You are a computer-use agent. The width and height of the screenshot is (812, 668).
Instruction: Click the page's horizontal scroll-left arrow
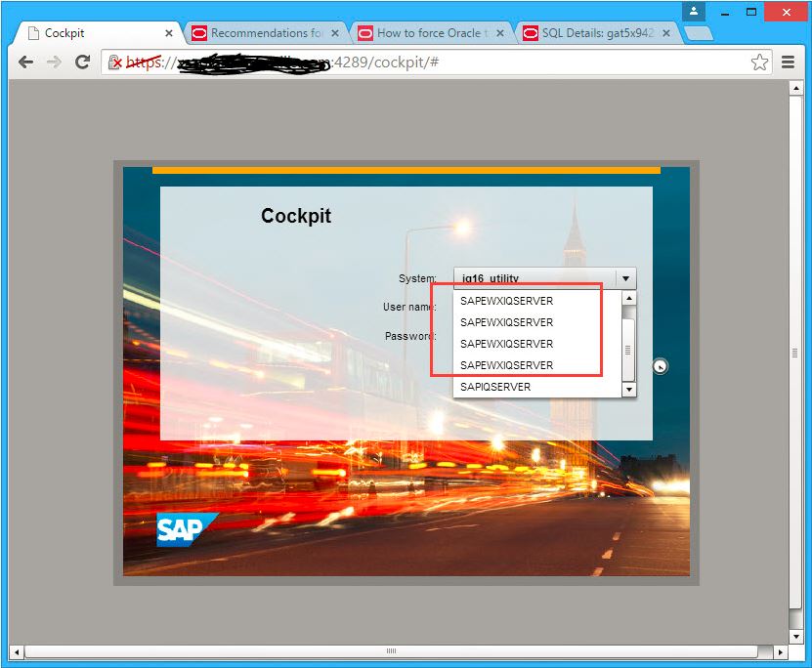tap(17, 652)
